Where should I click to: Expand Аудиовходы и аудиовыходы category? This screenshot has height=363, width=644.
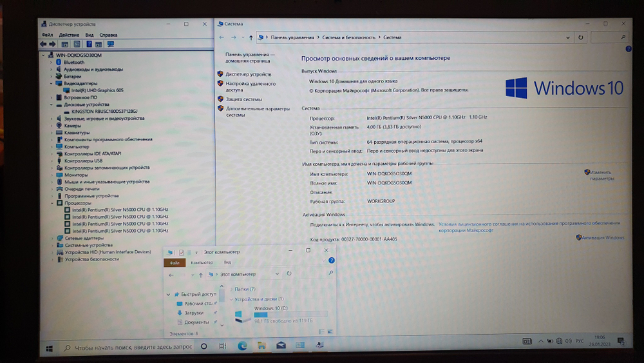[x=52, y=69]
